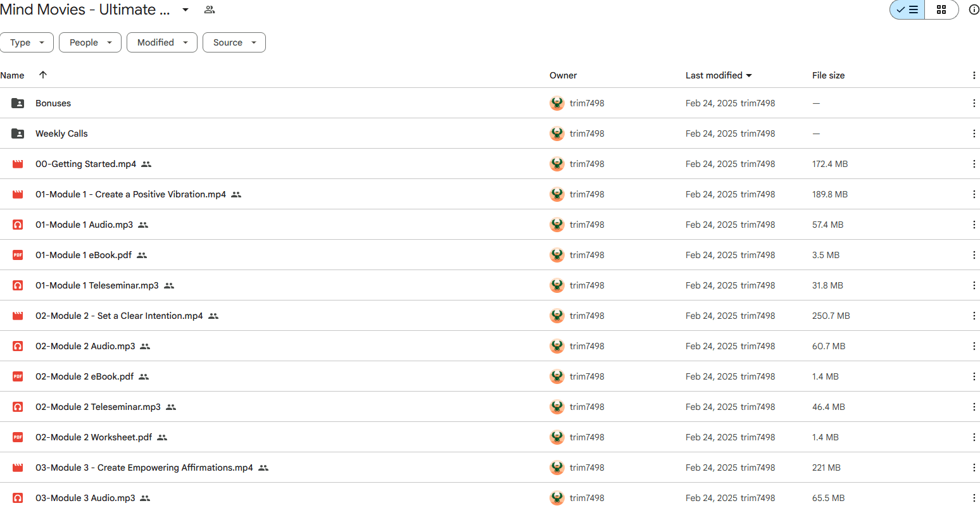The image size is (980, 508).
Task: Expand folder title dropdown arrow
Action: pyautogui.click(x=185, y=9)
